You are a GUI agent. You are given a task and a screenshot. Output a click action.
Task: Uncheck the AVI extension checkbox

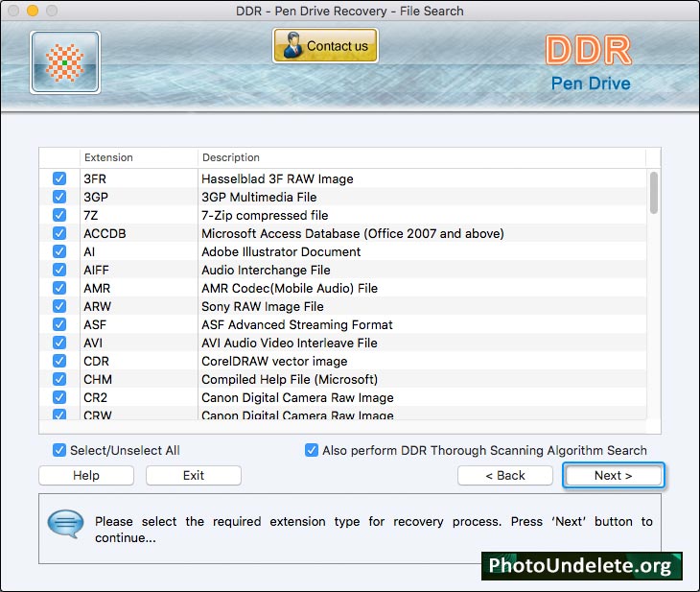[59, 343]
